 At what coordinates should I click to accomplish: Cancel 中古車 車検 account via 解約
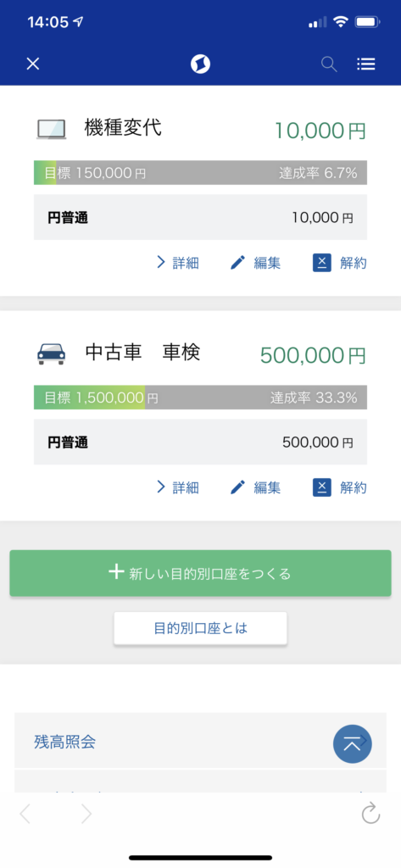point(339,487)
